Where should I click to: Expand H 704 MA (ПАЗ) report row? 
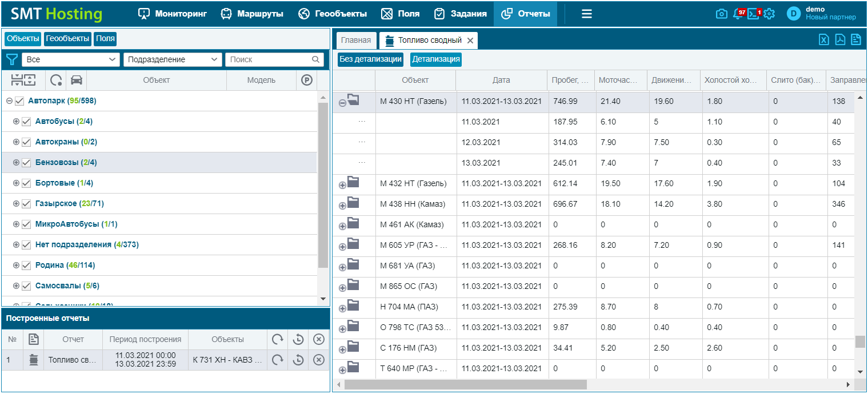coord(342,309)
